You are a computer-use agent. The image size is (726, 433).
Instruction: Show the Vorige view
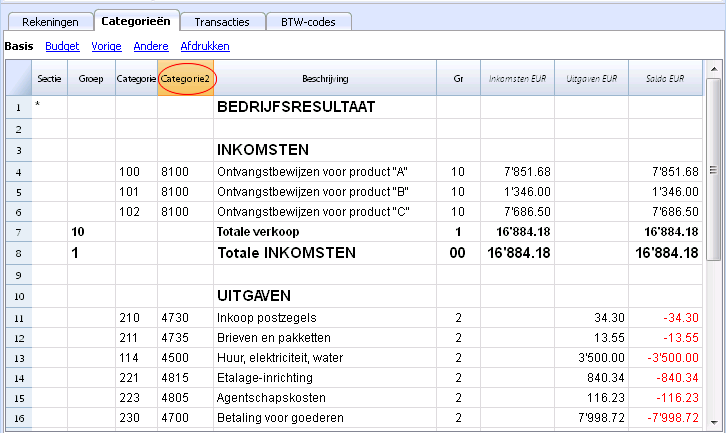(106, 46)
